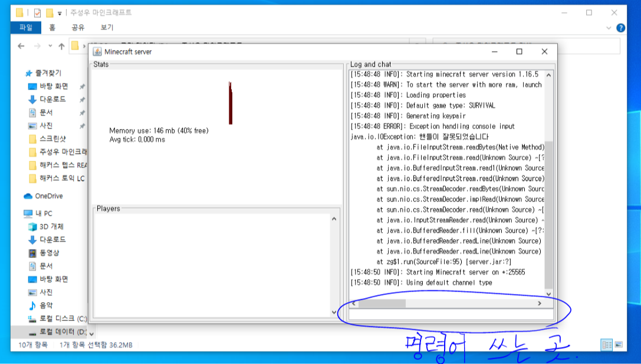Minimize the Minecraft server window
Screen dimensions: 641x364
coord(494,51)
